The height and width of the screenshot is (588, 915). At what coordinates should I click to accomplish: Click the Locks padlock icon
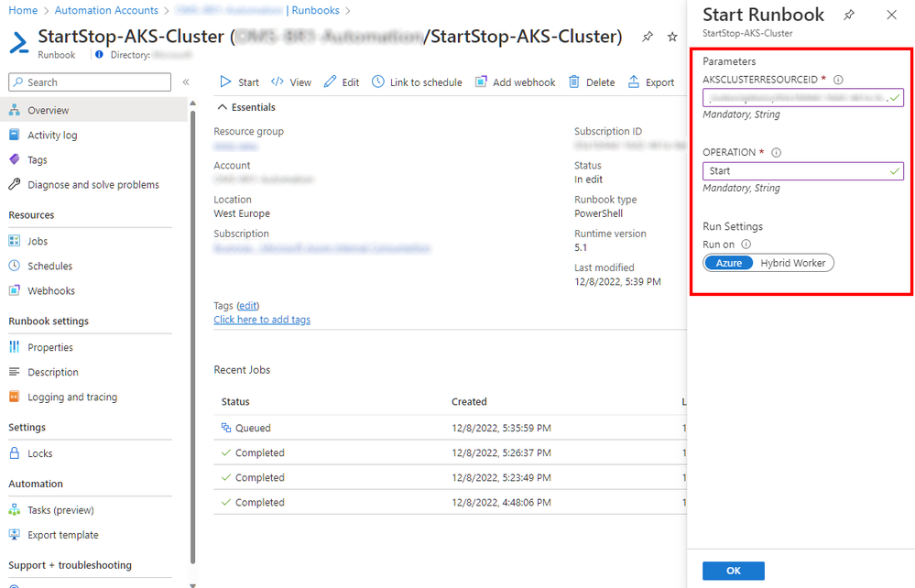[15, 453]
